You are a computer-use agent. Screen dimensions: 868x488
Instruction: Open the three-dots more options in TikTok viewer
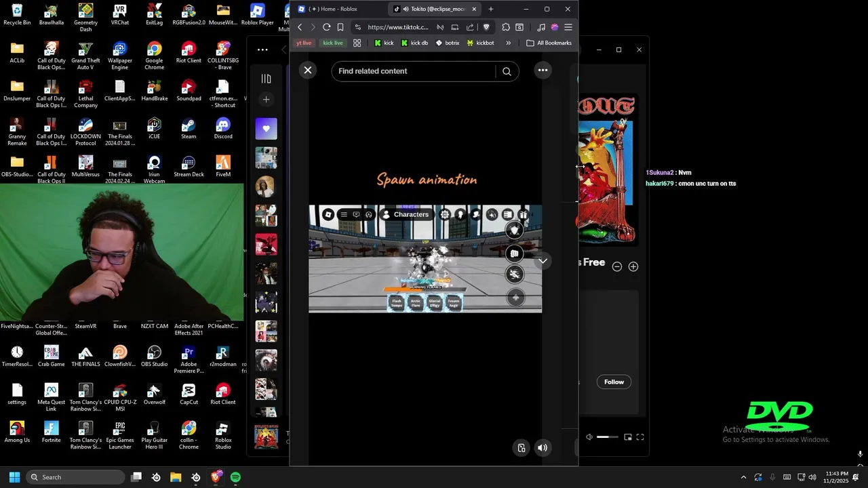542,70
